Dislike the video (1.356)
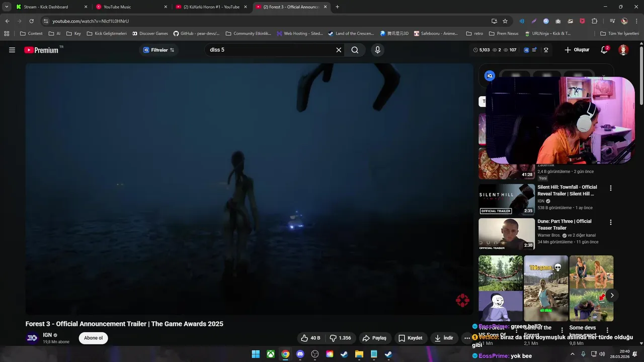The image size is (644, 362). (340, 338)
